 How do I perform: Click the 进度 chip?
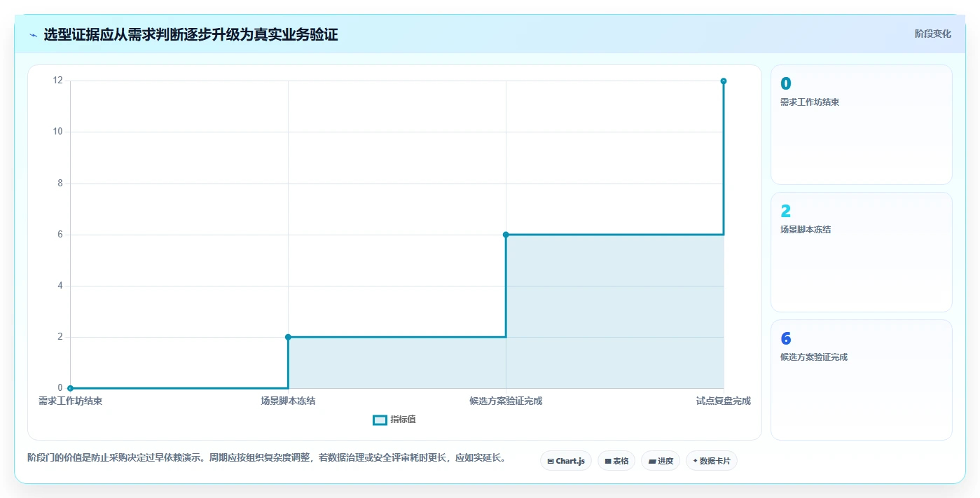coord(661,461)
